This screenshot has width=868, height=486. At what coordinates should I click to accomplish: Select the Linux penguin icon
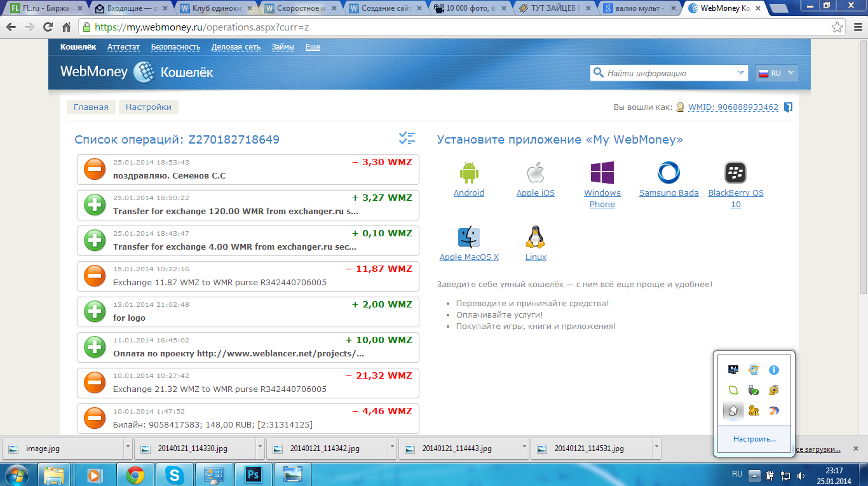click(535, 237)
